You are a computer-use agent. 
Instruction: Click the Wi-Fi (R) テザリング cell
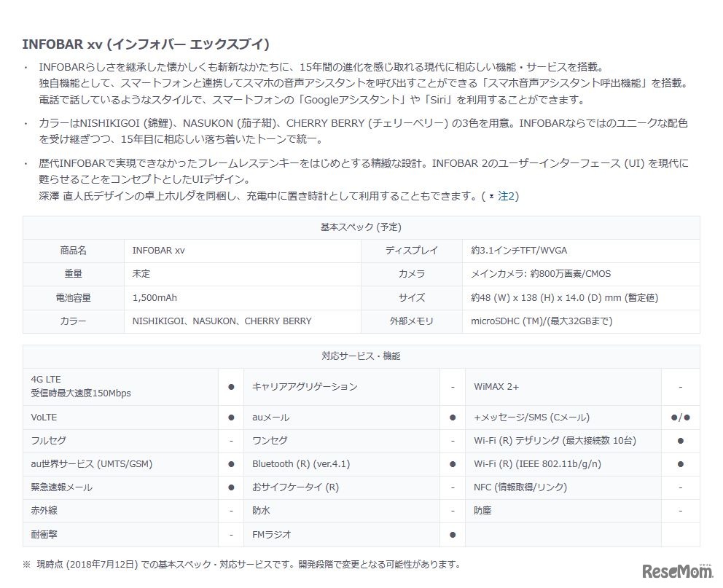(x=563, y=441)
